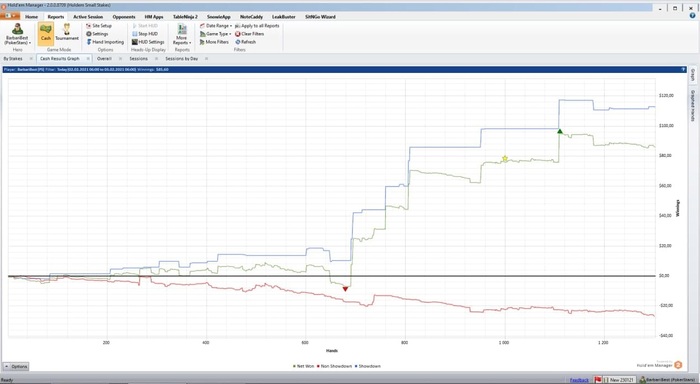Click the green triangle marker on graph
Screen dimensions: 700x384
pos(560,131)
